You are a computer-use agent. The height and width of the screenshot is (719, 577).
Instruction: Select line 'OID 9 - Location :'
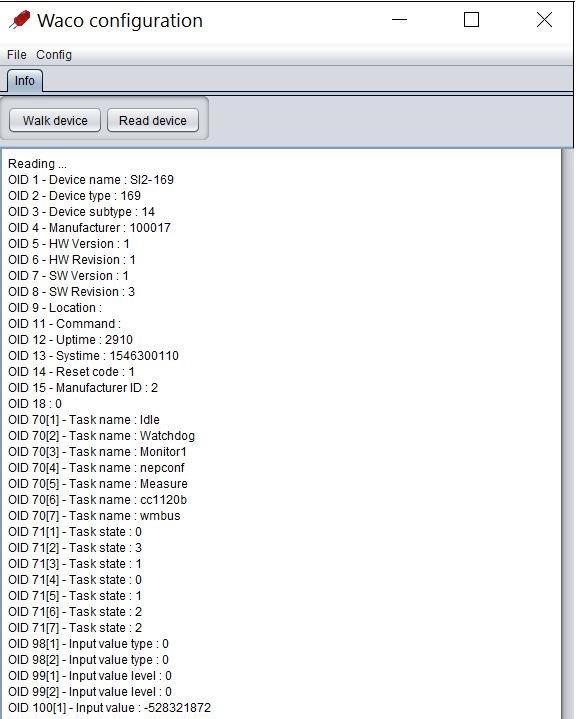click(x=55, y=308)
